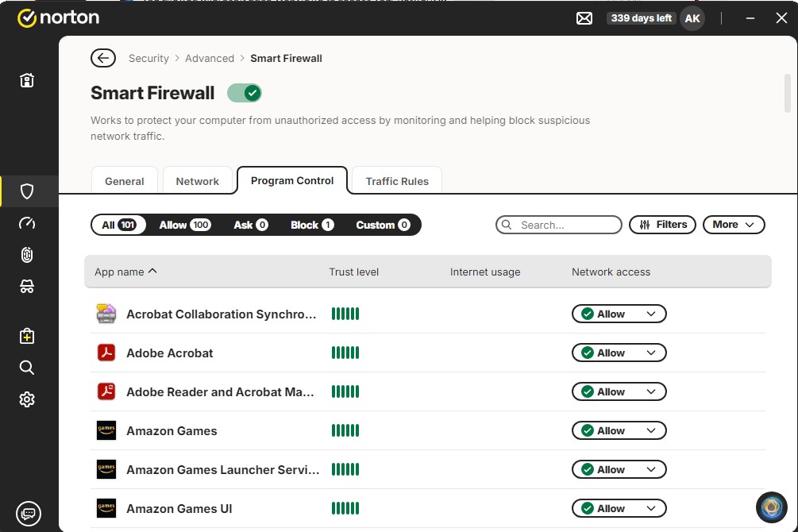Open the chat assistant icon
Screen dimensions: 798x532
(x=29, y=513)
